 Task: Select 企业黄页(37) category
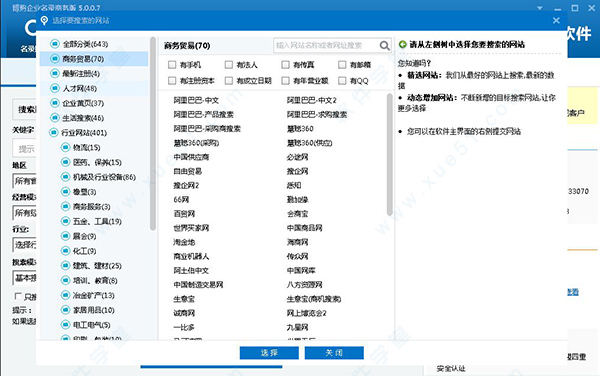[x=83, y=103]
